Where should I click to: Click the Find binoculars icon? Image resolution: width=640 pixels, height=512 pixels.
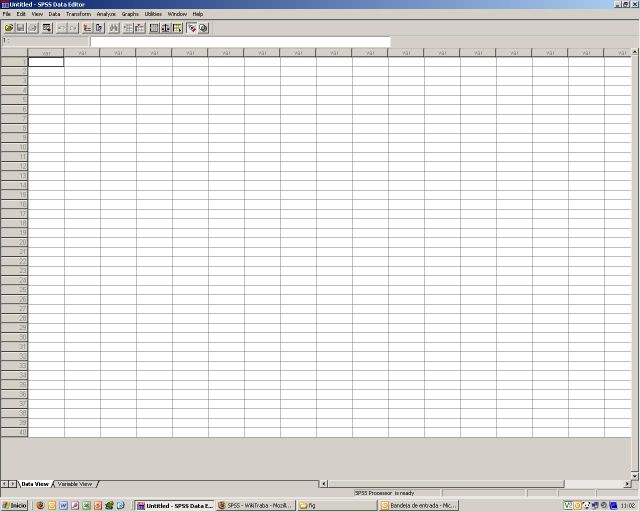click(114, 28)
